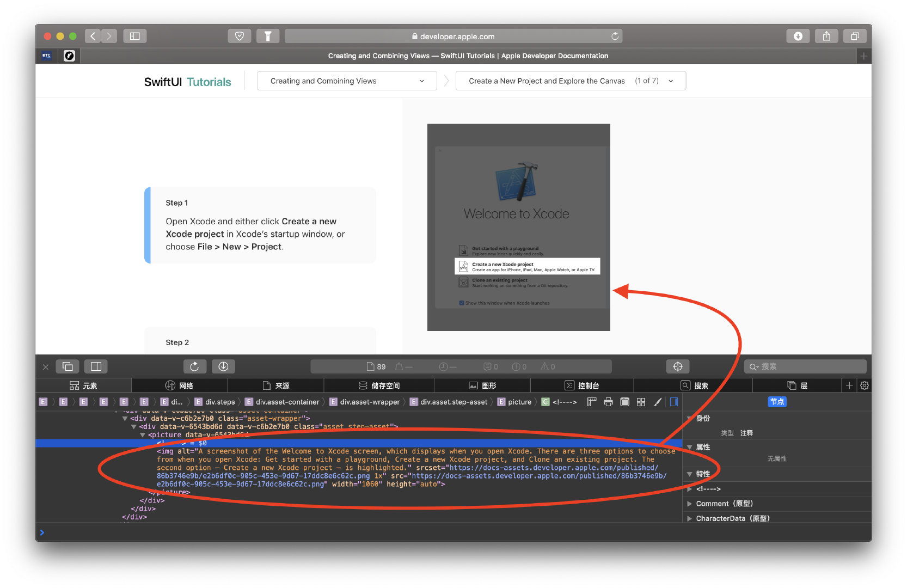Switch to the 元素 tab
Viewport: 907px width, 588px height.
[83, 385]
